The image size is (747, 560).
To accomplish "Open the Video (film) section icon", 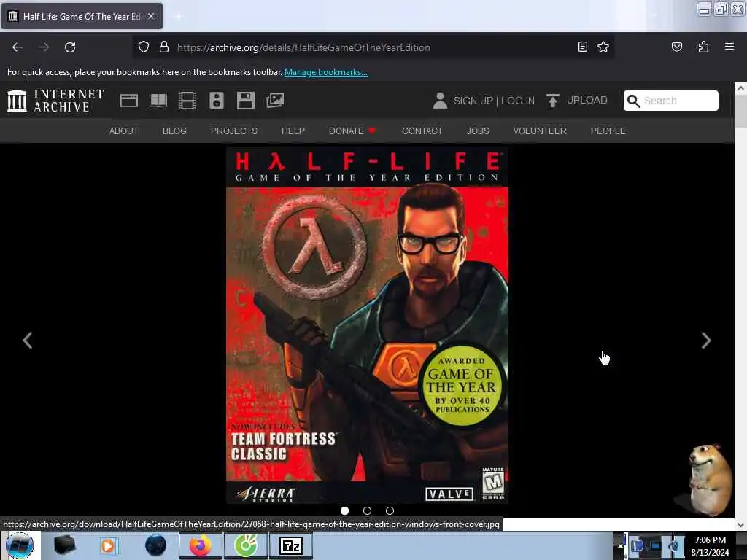I will pos(187,101).
